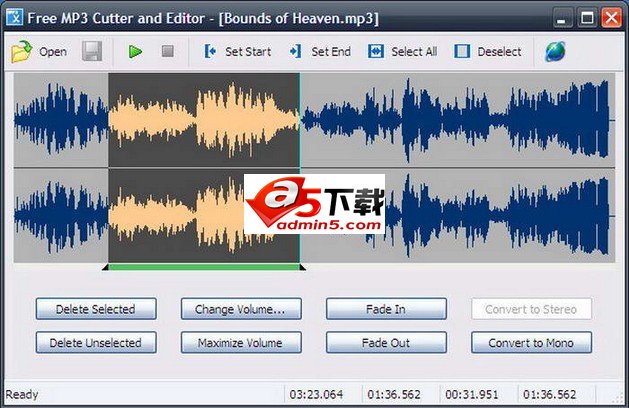This screenshot has width=629, height=408.
Task: Click the Select All icon
Action: (376, 51)
